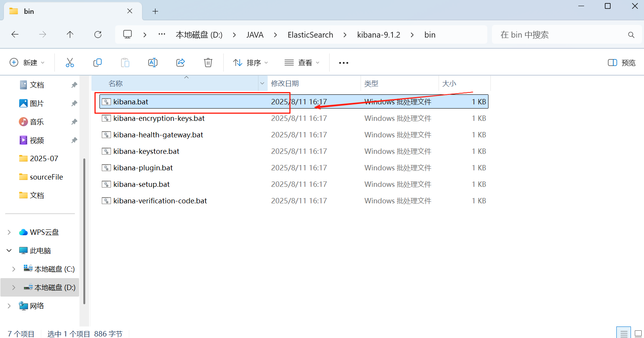Click the search magnifier icon
The image size is (644, 338).
[631, 35]
